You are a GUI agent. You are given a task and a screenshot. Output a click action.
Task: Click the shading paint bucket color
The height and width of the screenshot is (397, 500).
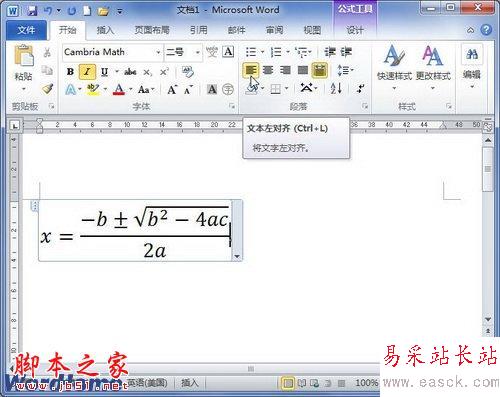click(x=252, y=89)
